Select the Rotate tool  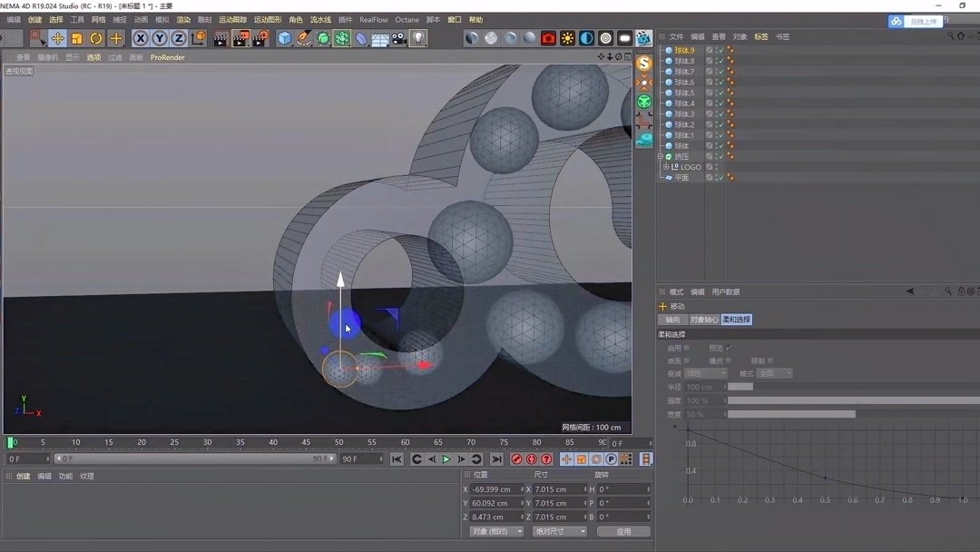coord(96,37)
